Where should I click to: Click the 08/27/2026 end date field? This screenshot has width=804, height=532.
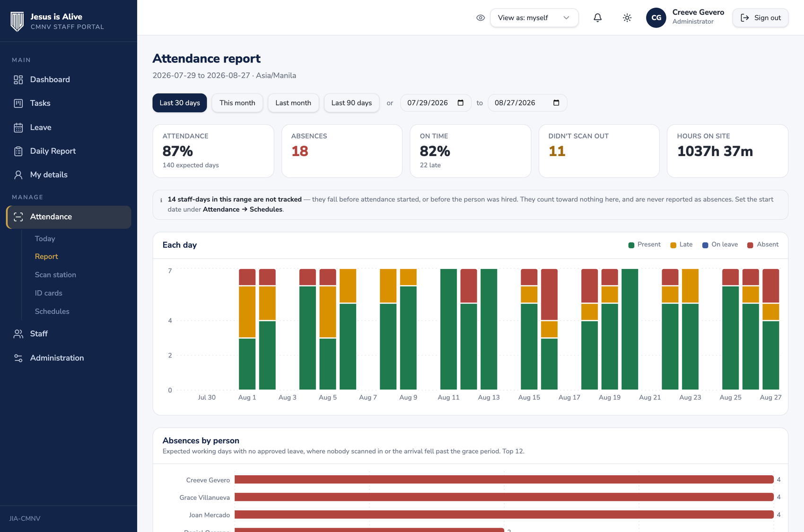[527, 103]
